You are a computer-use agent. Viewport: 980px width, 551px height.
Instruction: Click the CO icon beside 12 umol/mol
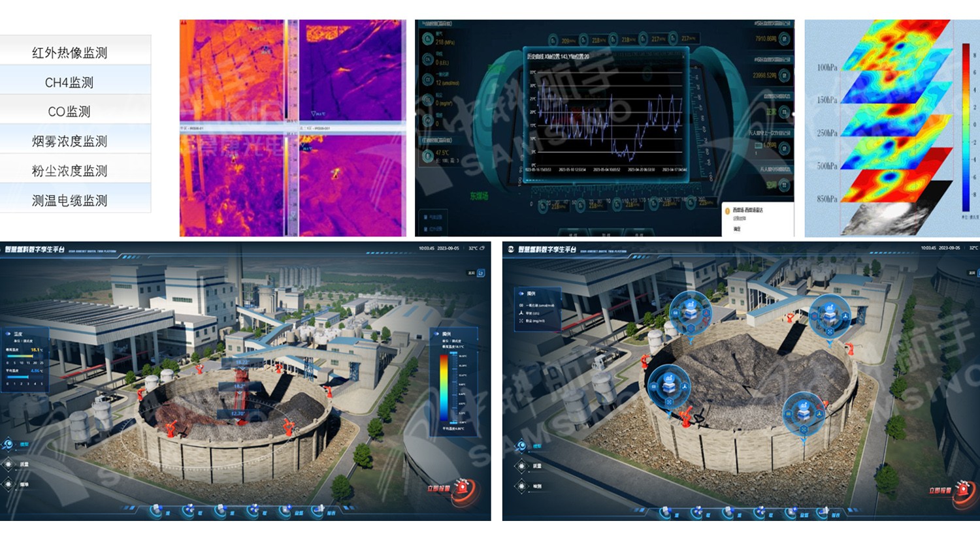(428, 80)
